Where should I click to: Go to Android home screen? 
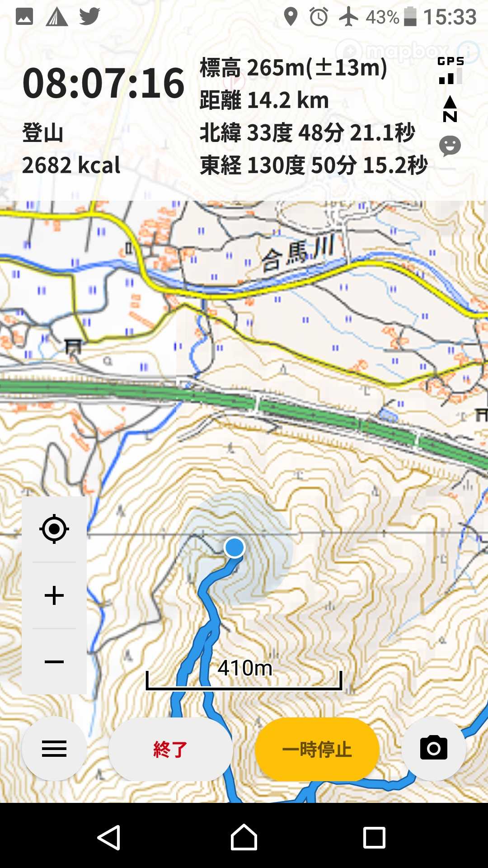coord(244,837)
